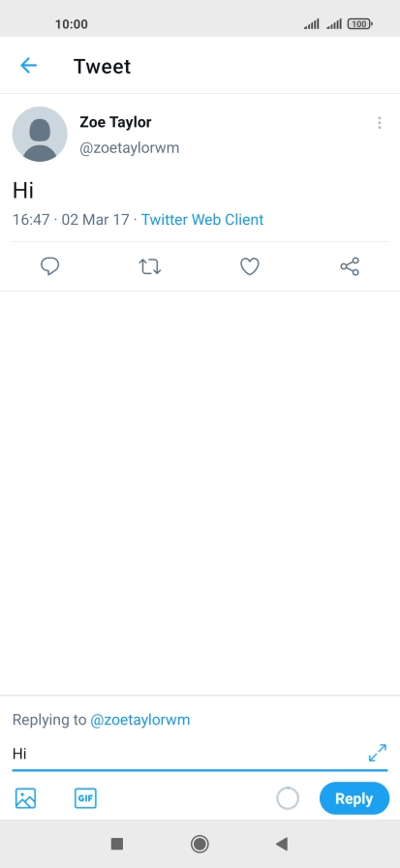Screen dimensions: 400x868
Task: Open the tweet's three-dot overflow menu
Action: click(379, 123)
